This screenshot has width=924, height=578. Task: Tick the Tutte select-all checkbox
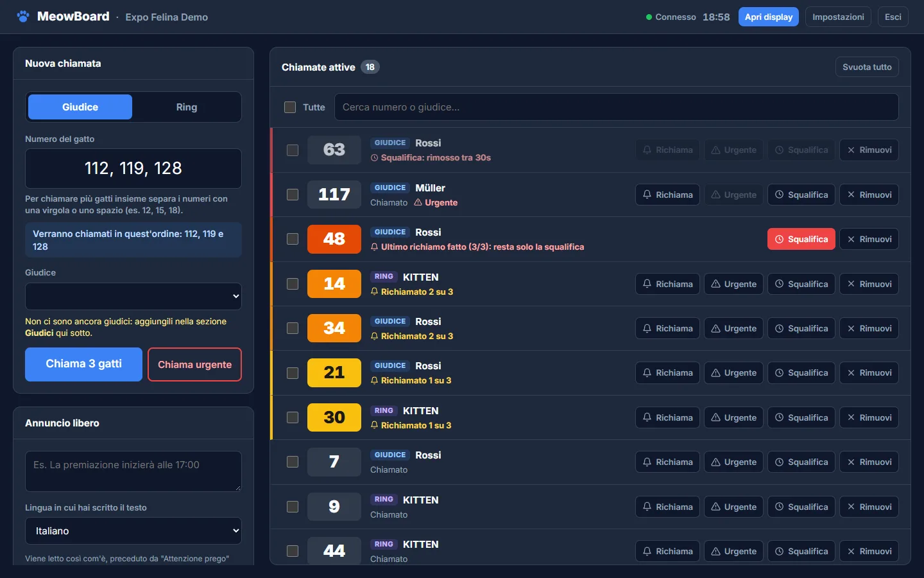[x=290, y=107]
